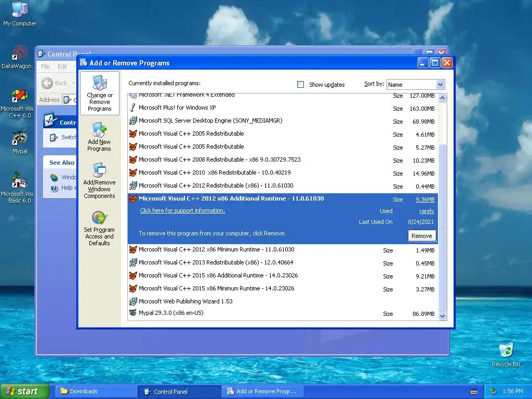The height and width of the screenshot is (399, 532).
Task: Select the Mypal desktop shortcut
Action: pos(20,141)
